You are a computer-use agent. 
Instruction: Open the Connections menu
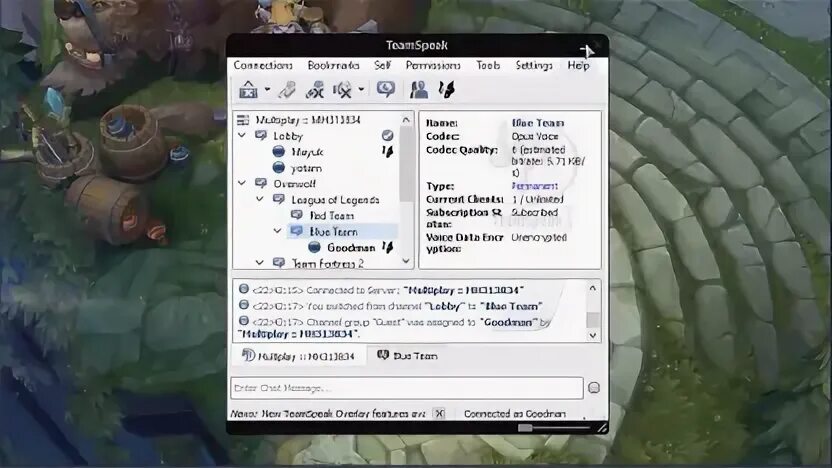[263, 65]
